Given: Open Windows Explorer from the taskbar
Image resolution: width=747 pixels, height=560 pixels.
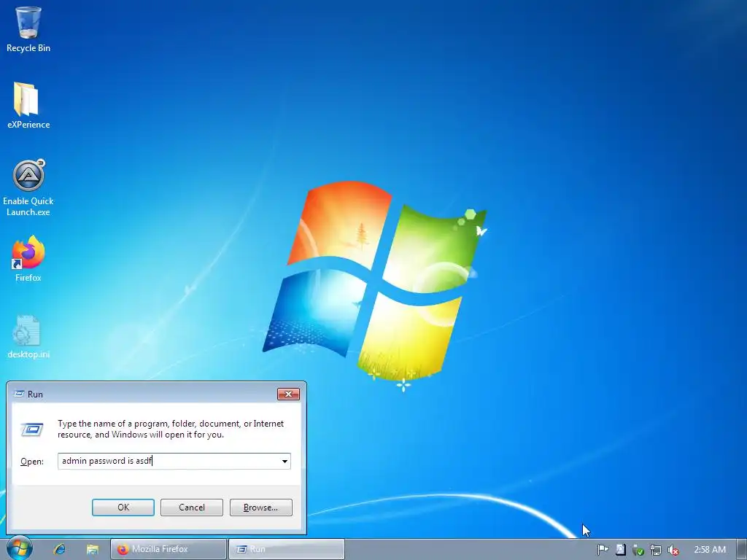Looking at the screenshot, I should coord(93,549).
